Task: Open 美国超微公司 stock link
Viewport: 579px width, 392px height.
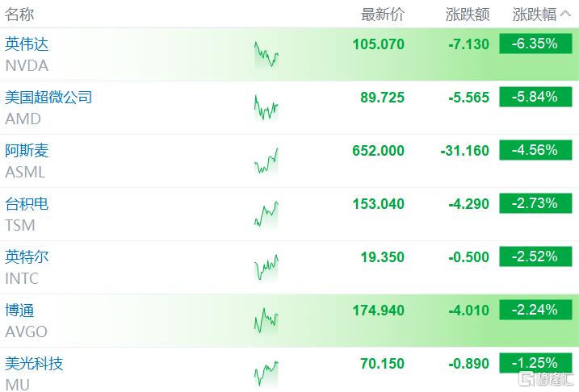Action: click(48, 98)
